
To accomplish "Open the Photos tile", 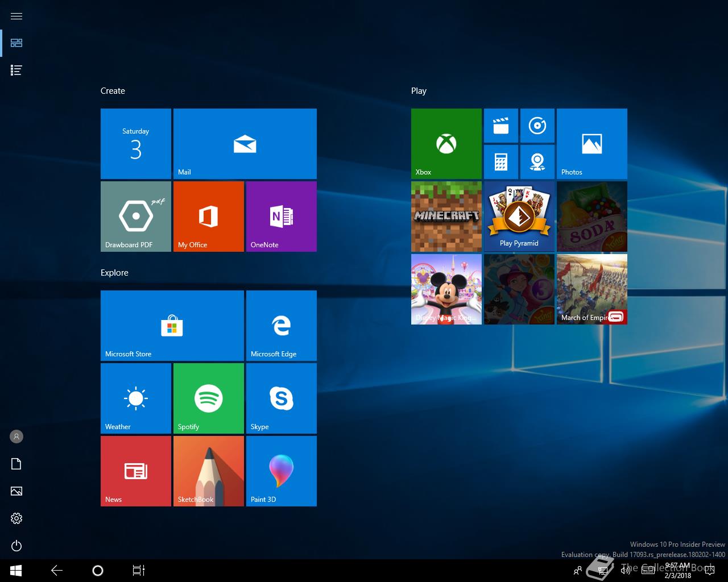I will 592,144.
